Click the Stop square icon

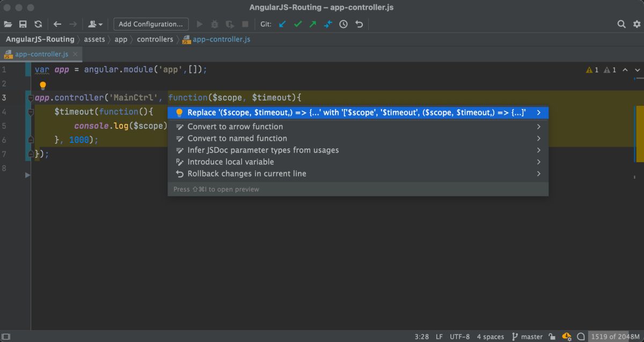point(245,24)
